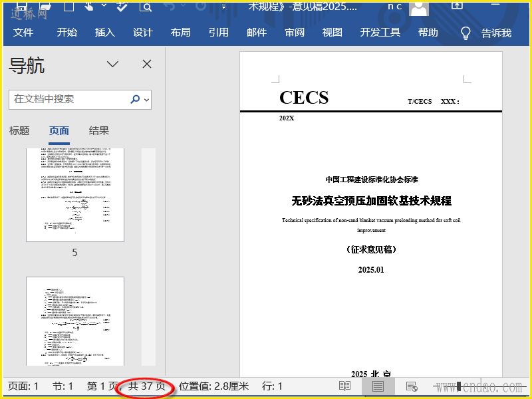The height and width of the screenshot is (399, 532).
Task: Open the search options dropdown arrow
Action: coord(146,100)
